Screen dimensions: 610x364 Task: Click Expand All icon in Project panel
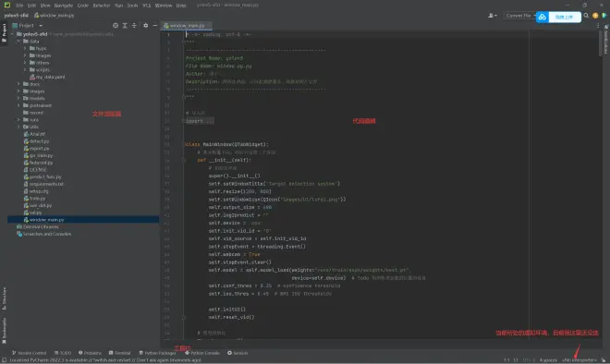[x=125, y=25]
